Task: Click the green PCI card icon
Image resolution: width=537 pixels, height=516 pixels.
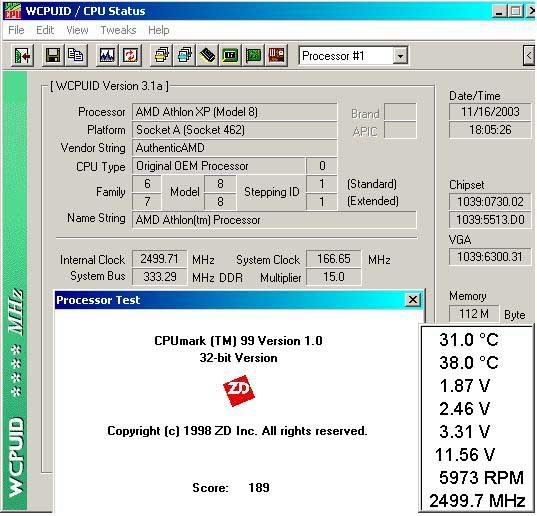Action: 253,55
